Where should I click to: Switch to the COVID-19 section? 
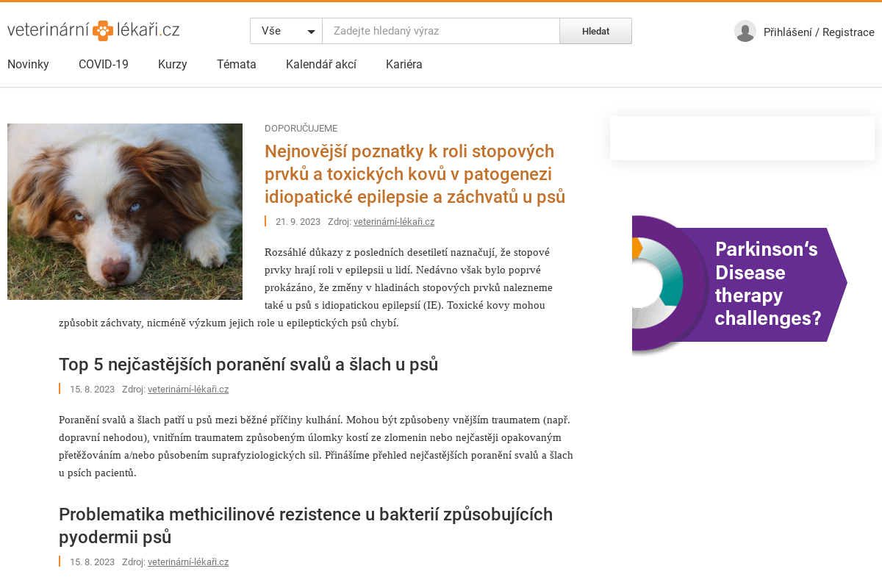[x=103, y=64]
